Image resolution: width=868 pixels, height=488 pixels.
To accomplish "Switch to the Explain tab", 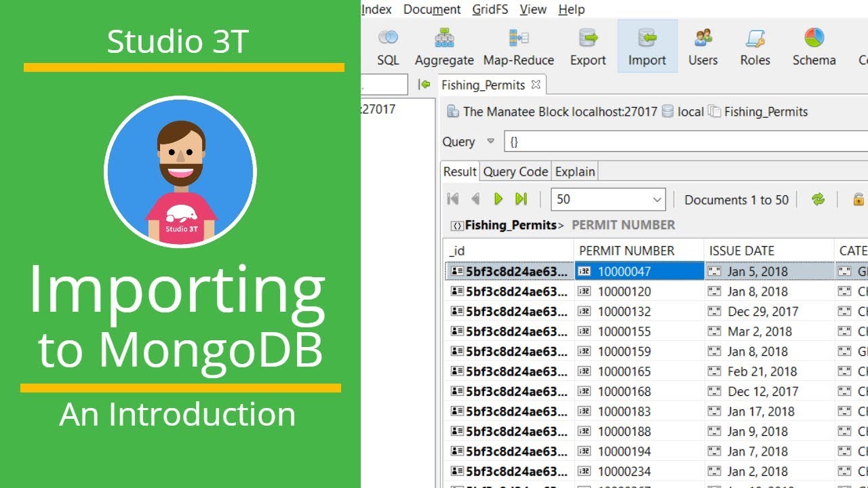I will click(575, 171).
